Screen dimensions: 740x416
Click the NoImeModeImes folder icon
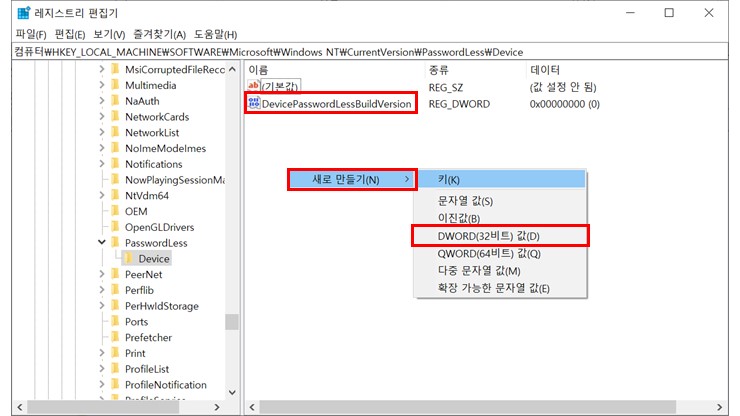(115, 148)
